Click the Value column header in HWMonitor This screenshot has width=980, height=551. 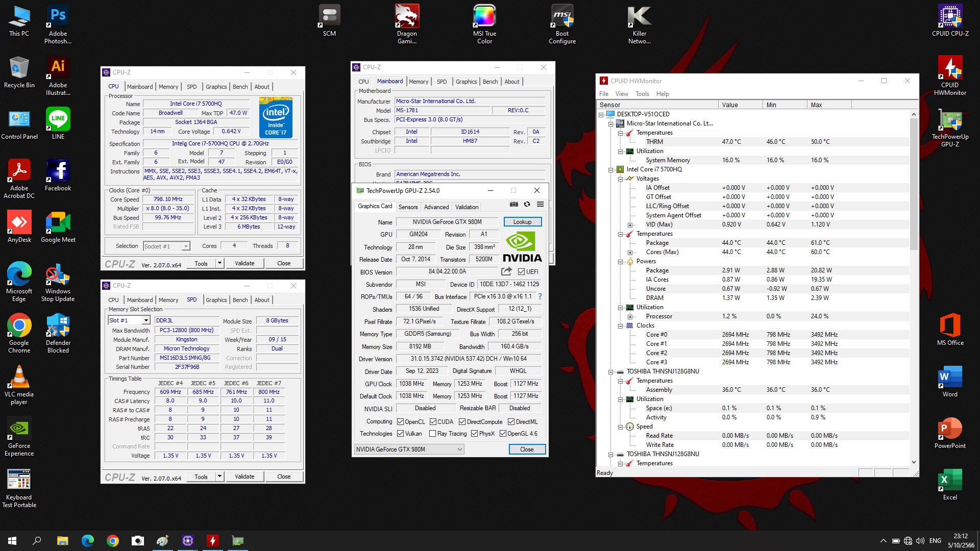tap(740, 105)
